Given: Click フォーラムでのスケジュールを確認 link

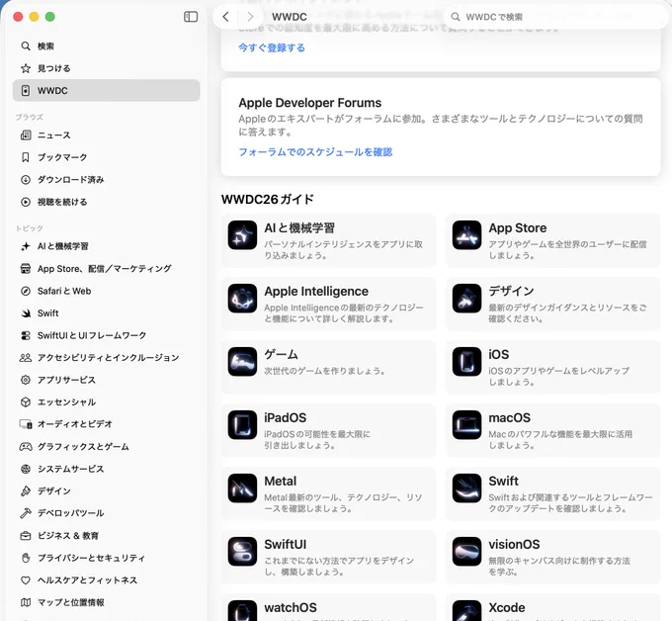Looking at the screenshot, I should click(x=315, y=152).
